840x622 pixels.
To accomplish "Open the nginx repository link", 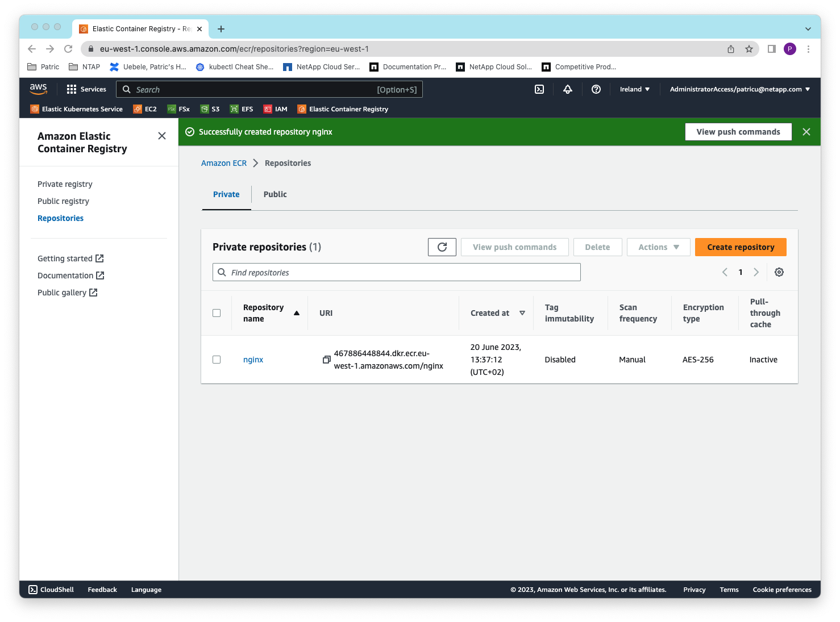I will (x=253, y=359).
